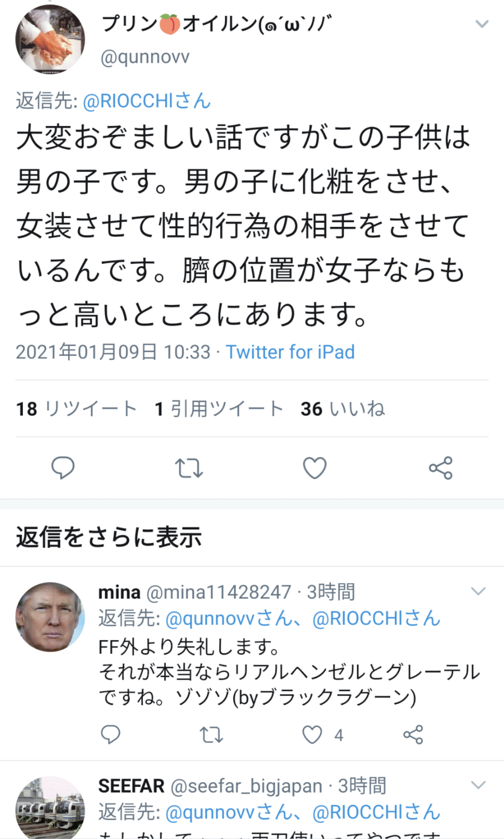Image resolution: width=504 pixels, height=839 pixels.
Task: Show the 36 likes list
Action: click(343, 409)
